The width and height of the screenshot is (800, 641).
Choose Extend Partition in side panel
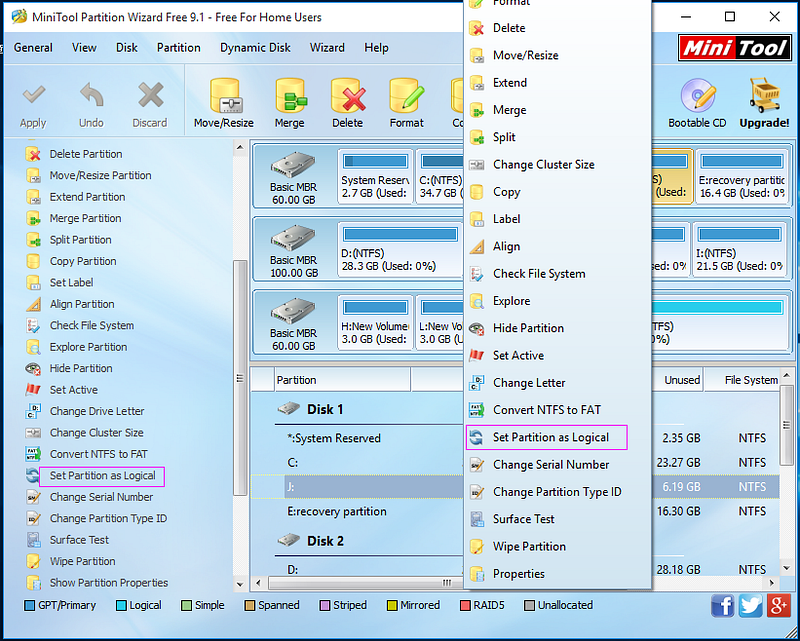pos(87,197)
